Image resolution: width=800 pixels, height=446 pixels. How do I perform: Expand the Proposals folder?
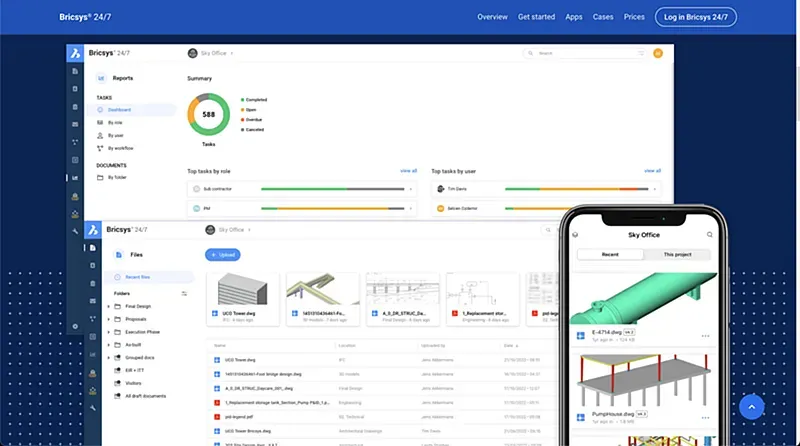click(108, 319)
